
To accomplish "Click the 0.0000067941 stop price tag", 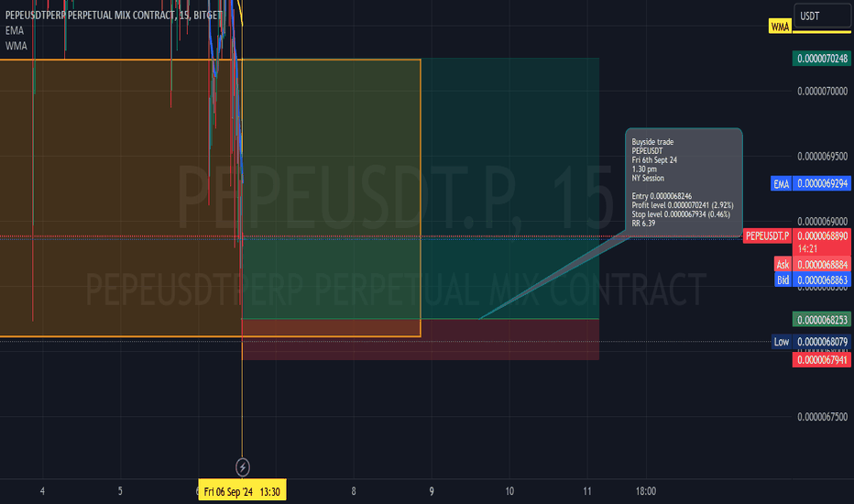I will pyautogui.click(x=822, y=359).
